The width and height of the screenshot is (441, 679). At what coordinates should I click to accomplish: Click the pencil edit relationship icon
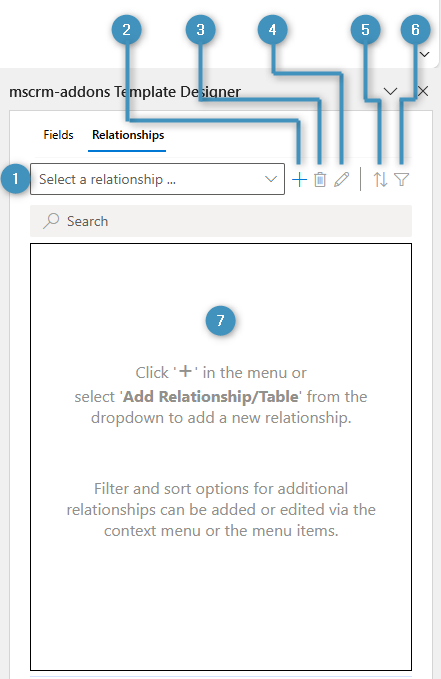342,179
